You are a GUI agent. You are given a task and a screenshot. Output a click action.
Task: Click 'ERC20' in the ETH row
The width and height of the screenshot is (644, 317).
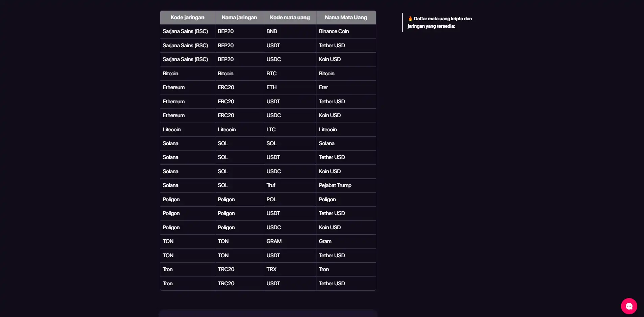click(x=239, y=87)
